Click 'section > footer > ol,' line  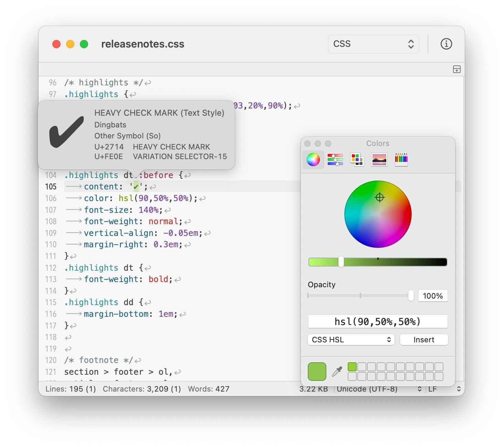[x=118, y=372]
